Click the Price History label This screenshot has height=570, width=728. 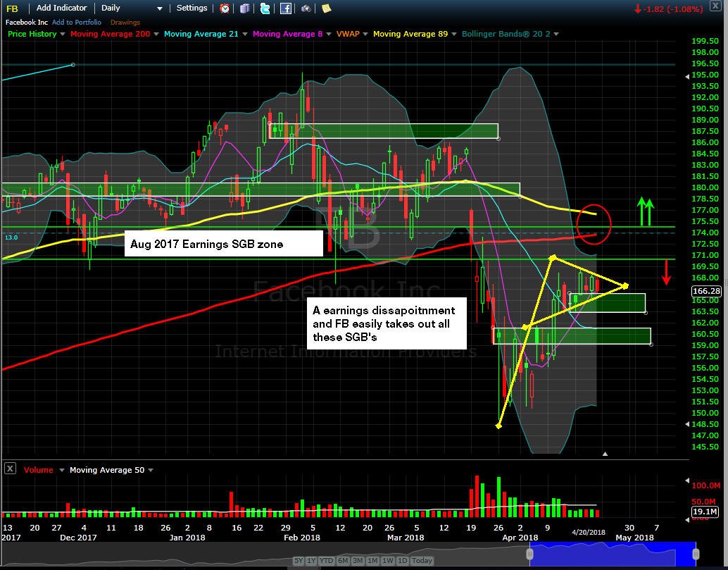point(32,34)
